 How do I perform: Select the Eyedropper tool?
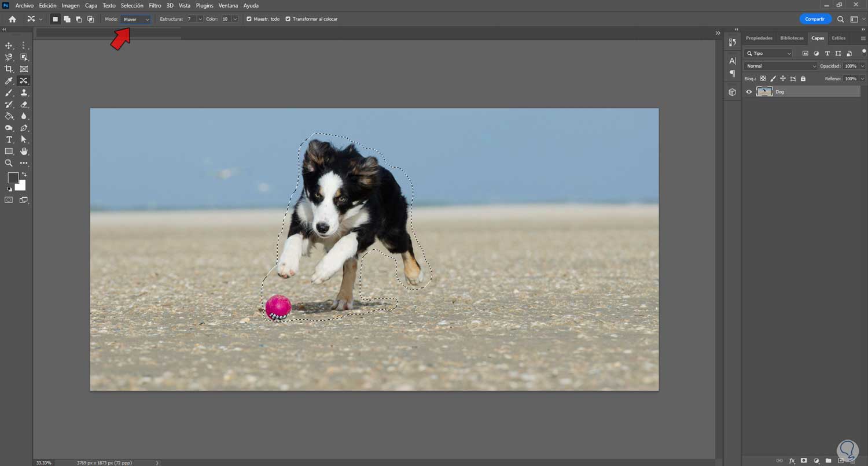click(x=9, y=81)
